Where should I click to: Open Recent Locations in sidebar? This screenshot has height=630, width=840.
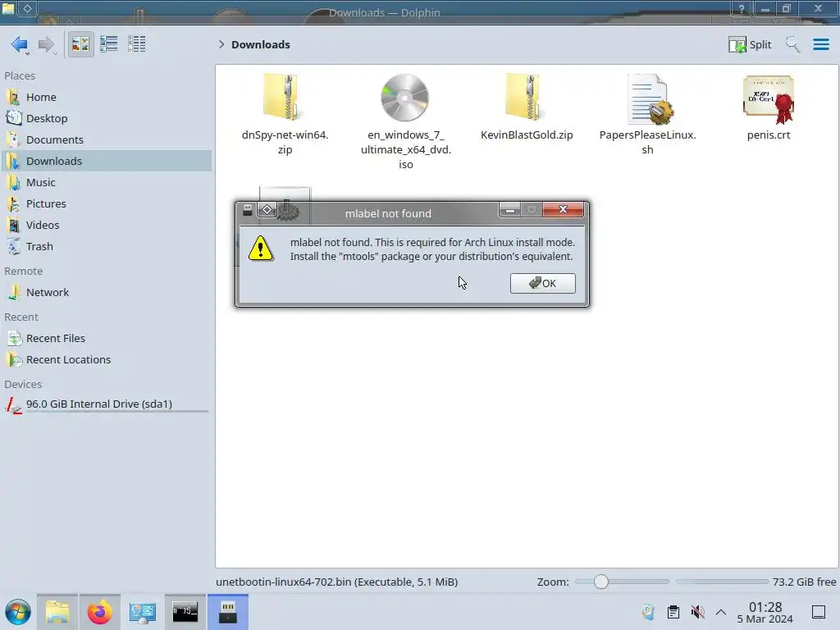tap(107, 359)
